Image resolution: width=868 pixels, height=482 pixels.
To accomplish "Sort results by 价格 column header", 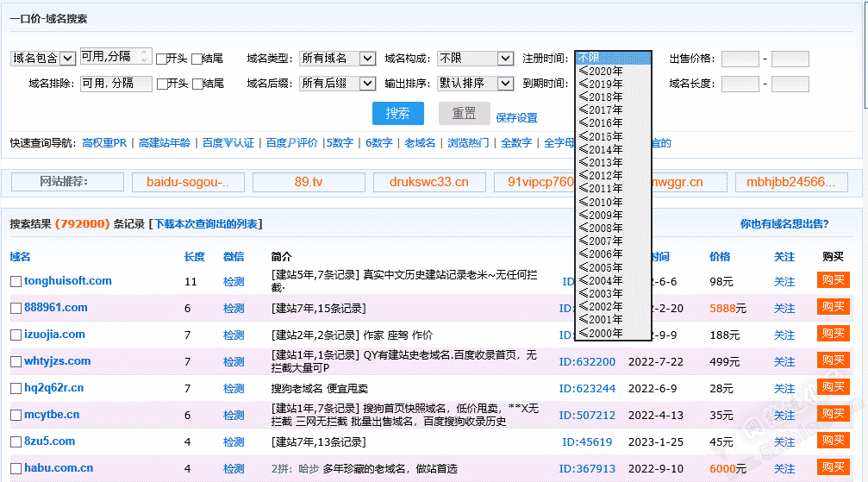I will pyautogui.click(x=720, y=256).
